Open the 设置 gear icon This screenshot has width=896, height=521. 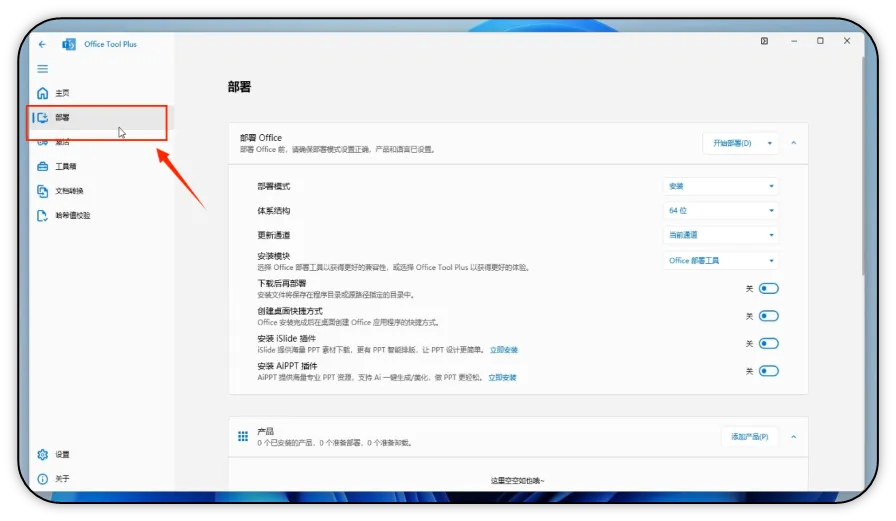tap(42, 454)
